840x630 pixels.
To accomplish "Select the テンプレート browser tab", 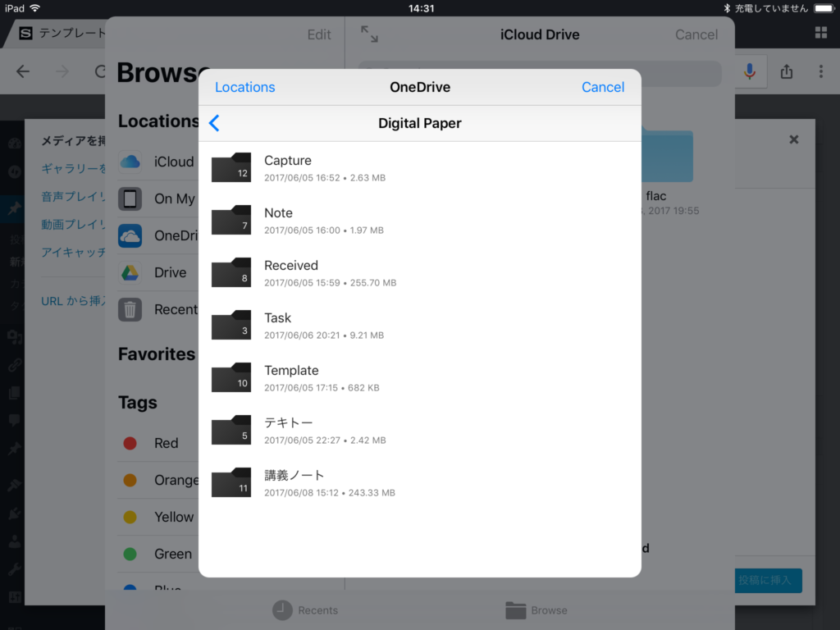I will [63, 33].
